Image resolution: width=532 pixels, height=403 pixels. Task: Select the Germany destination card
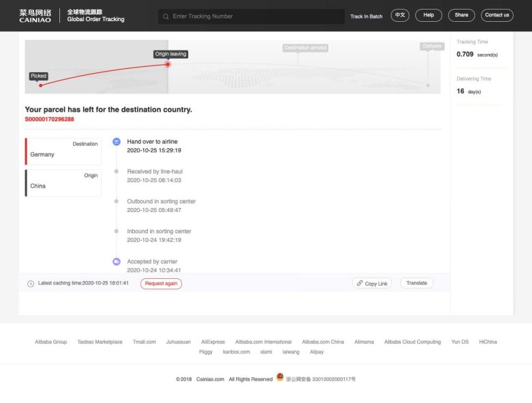pos(63,151)
